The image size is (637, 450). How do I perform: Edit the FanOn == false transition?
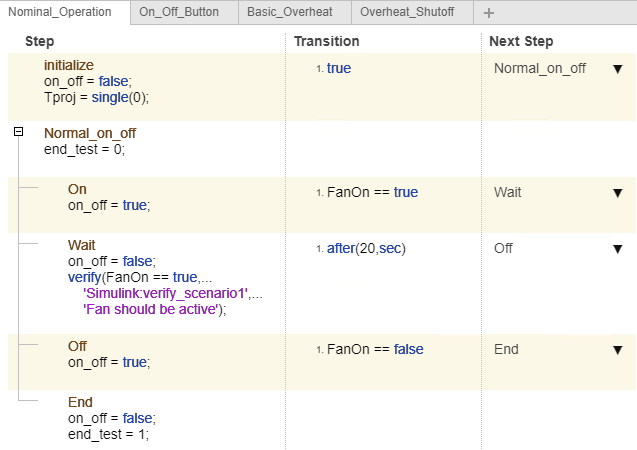(x=375, y=349)
